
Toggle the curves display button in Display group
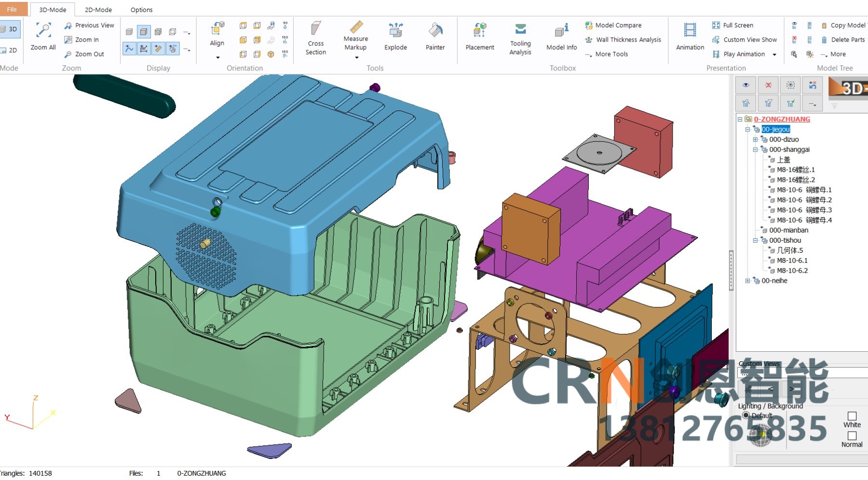[129, 48]
